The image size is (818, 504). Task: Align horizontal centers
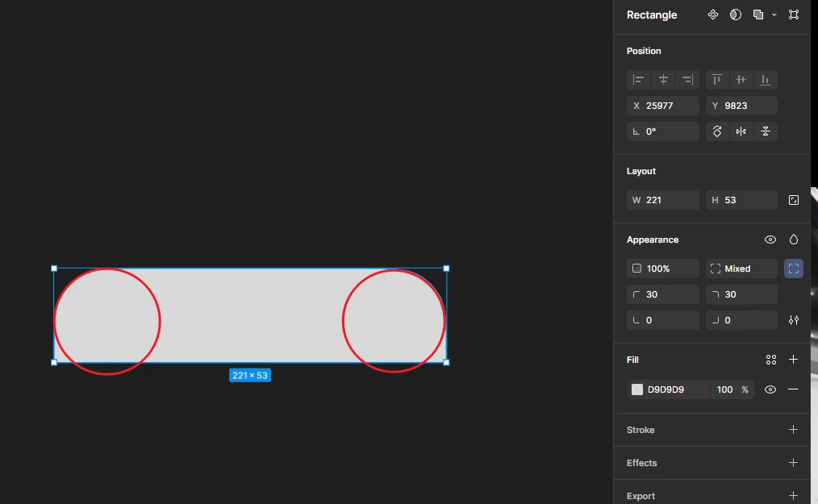(663, 80)
